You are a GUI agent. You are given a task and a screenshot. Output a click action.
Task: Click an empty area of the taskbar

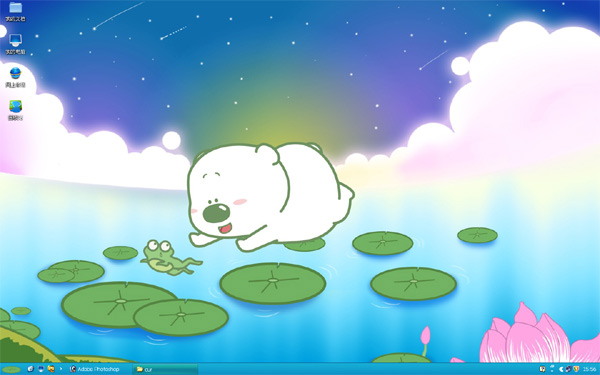tap(344, 369)
